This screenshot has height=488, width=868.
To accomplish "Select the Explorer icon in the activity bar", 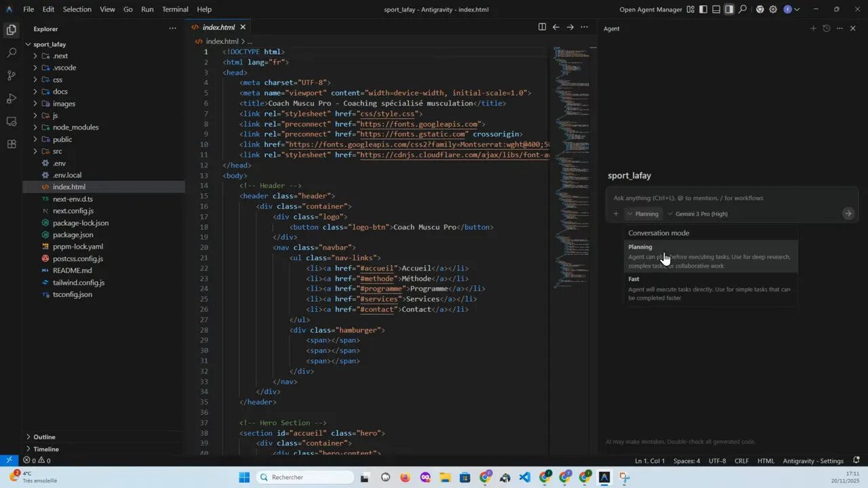I will (11, 30).
